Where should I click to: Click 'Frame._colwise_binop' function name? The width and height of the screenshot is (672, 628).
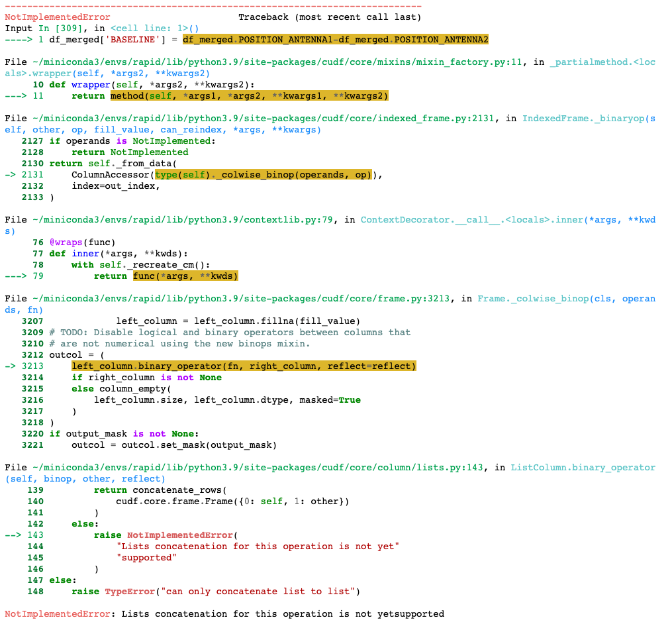(x=533, y=299)
